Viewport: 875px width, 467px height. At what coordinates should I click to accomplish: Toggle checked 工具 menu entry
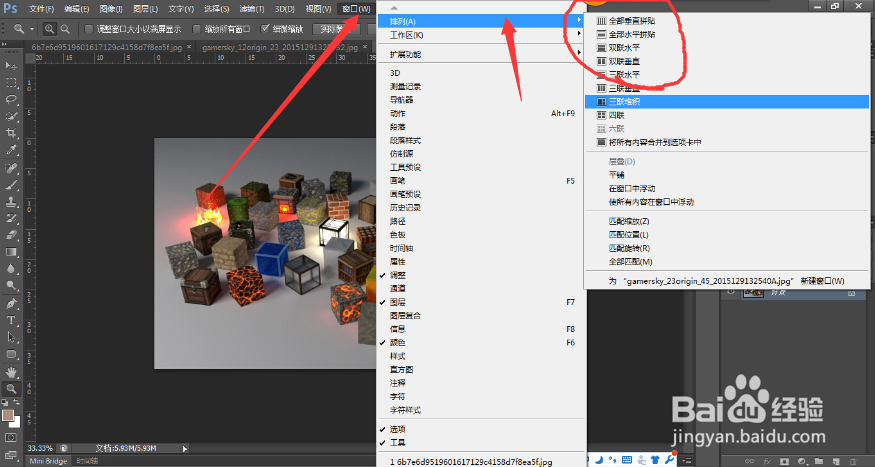tap(482, 442)
